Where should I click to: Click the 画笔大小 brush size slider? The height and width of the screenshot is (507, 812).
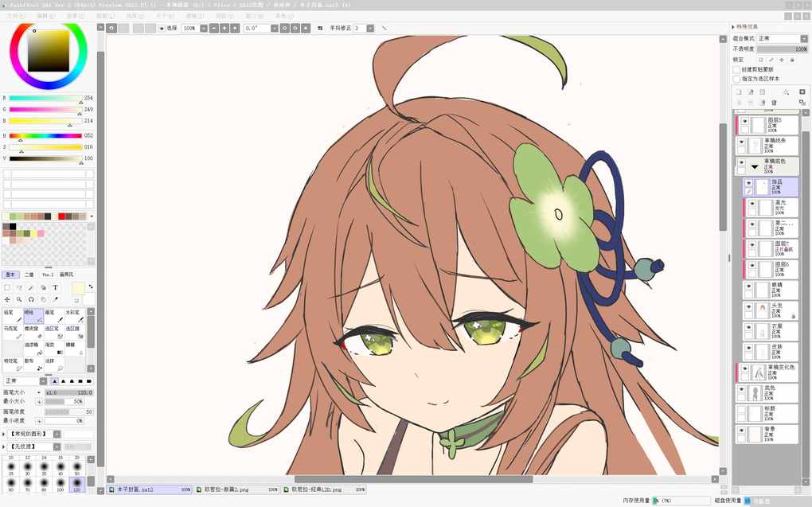pos(68,392)
